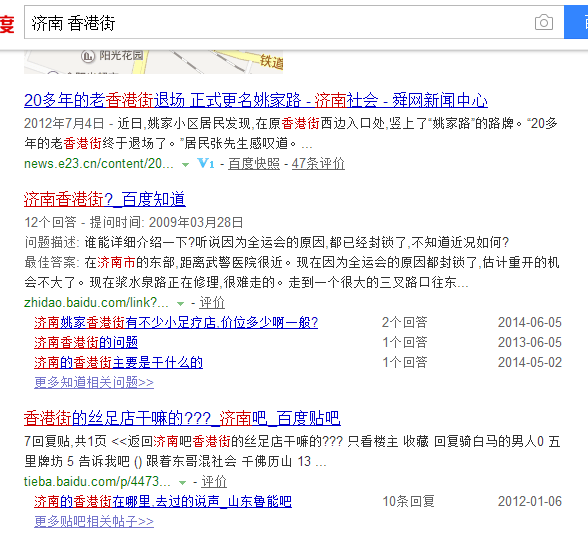Open question 济南香港街的问题
Screen dimensions: 588x535
click(86, 342)
